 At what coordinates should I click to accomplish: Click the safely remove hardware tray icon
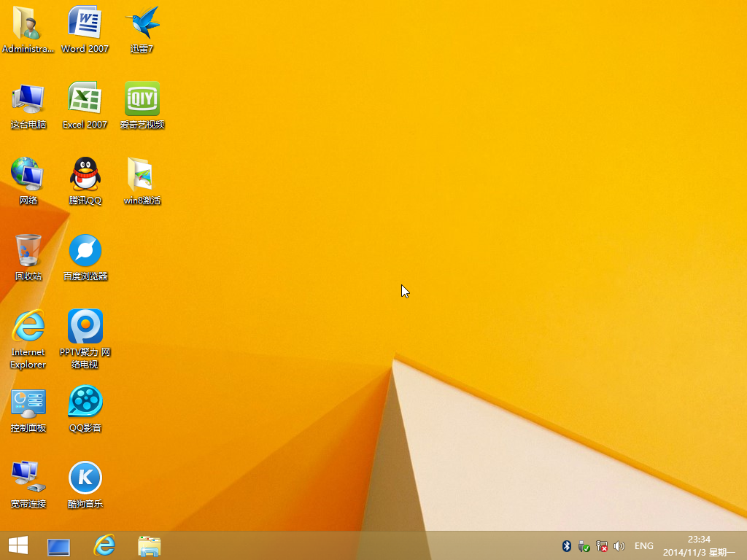click(584, 546)
